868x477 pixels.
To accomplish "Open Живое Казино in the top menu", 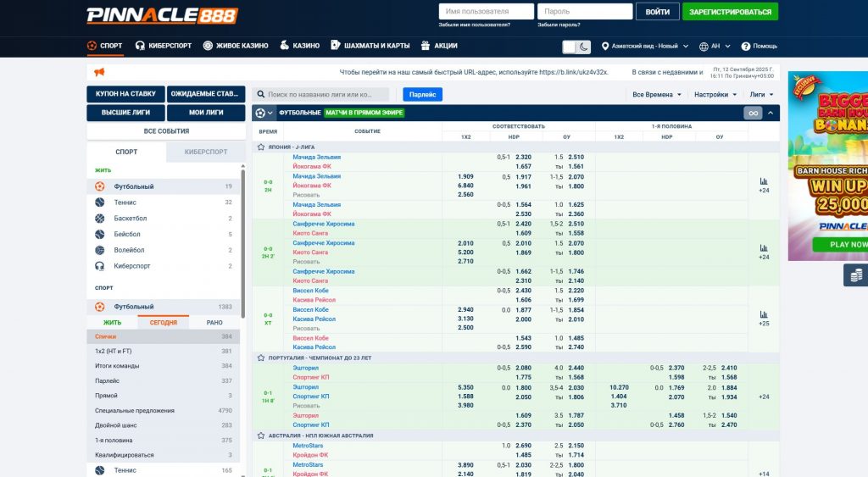I will [236, 46].
